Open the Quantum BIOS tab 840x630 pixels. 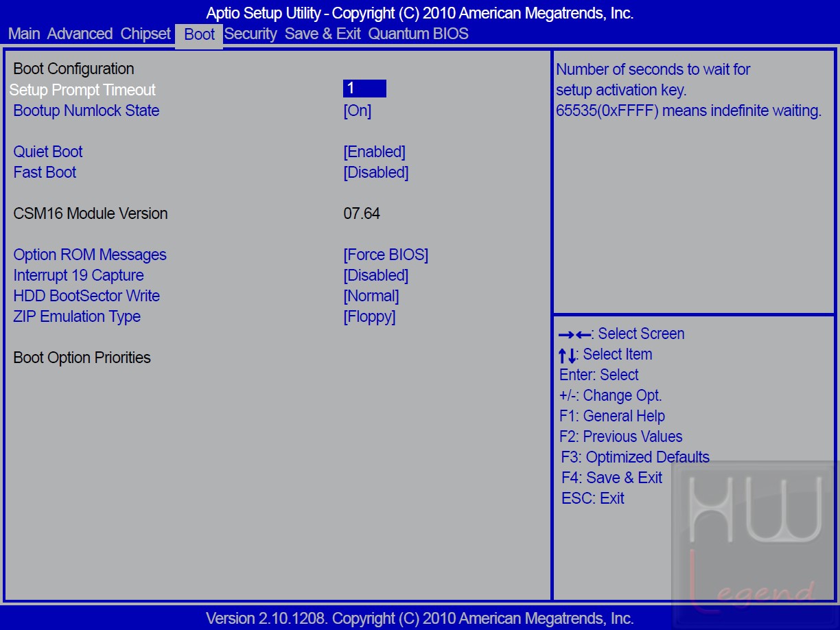tap(419, 34)
